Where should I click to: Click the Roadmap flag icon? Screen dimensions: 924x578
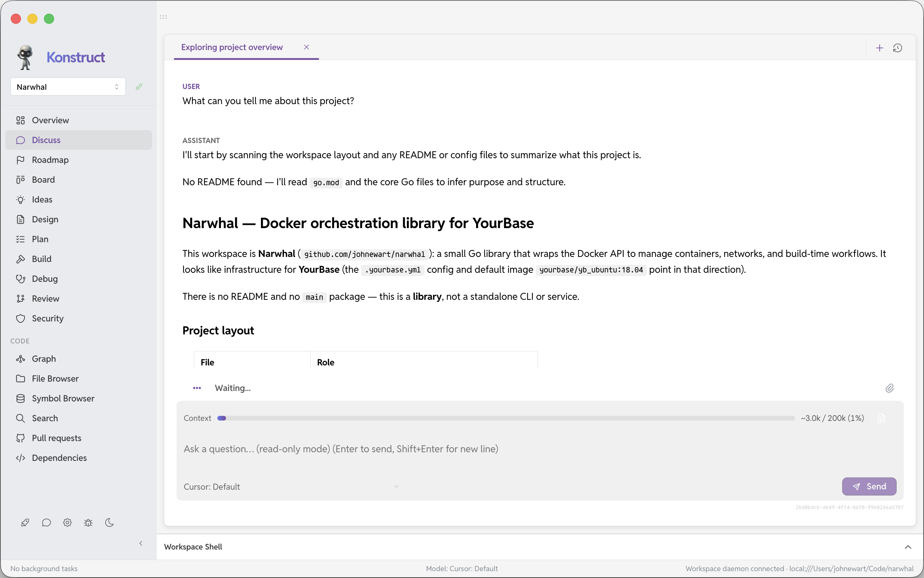click(20, 160)
